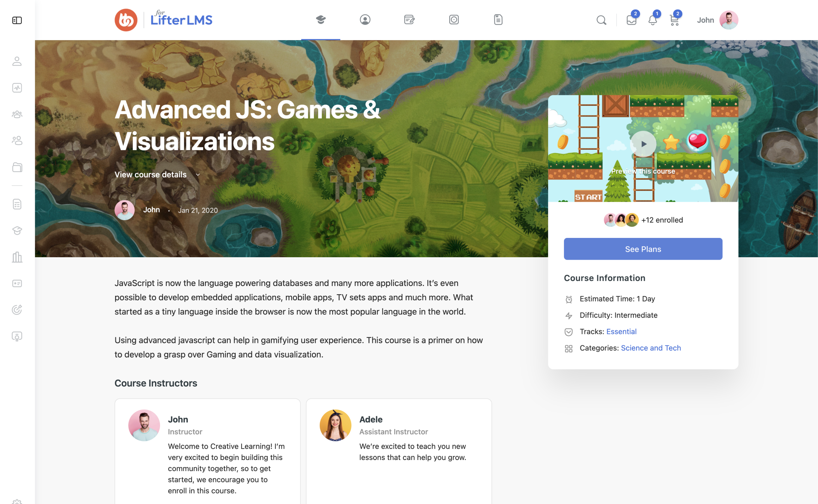Open the Essential track link

coord(622,332)
